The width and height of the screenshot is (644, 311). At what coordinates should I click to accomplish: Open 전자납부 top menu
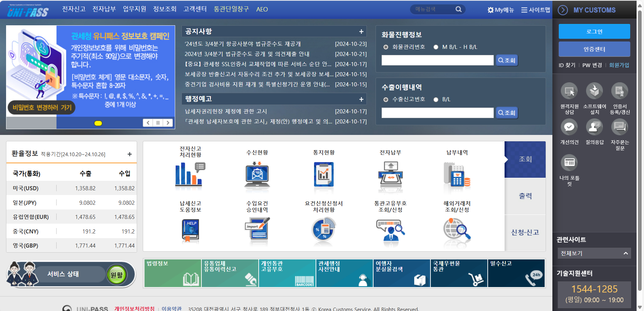pyautogui.click(x=104, y=9)
